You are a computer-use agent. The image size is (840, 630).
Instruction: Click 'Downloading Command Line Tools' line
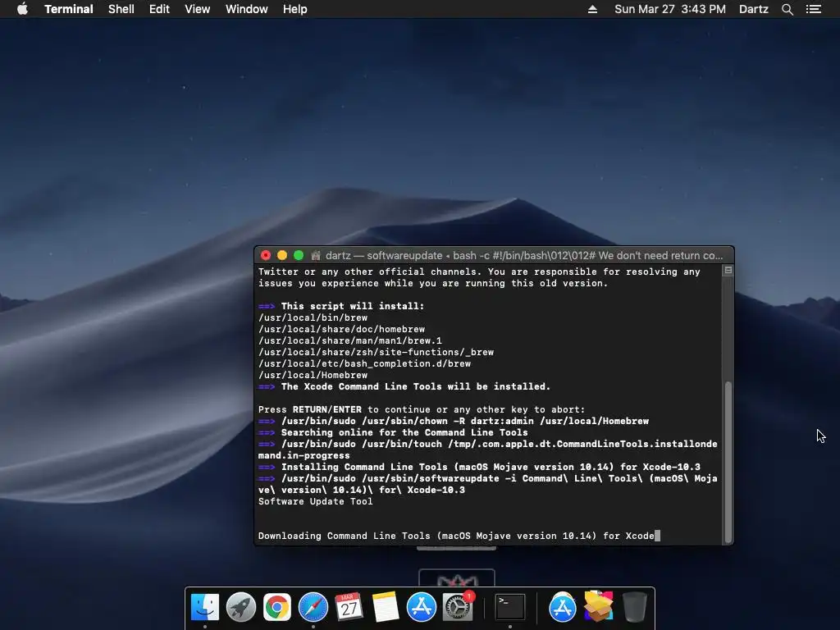tap(456, 536)
